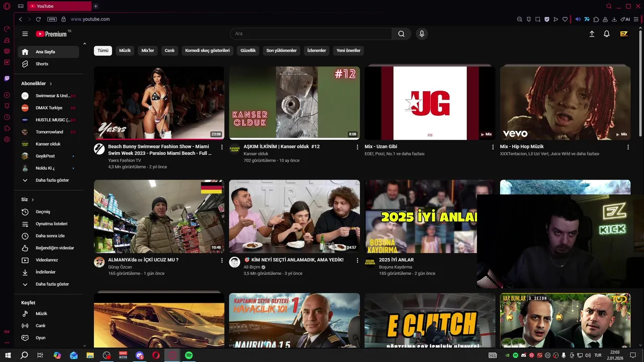Viewport: 644px width, 362px height.
Task: Open the KİM NEYİ SEÇTİ video thumbnail
Action: [294, 217]
